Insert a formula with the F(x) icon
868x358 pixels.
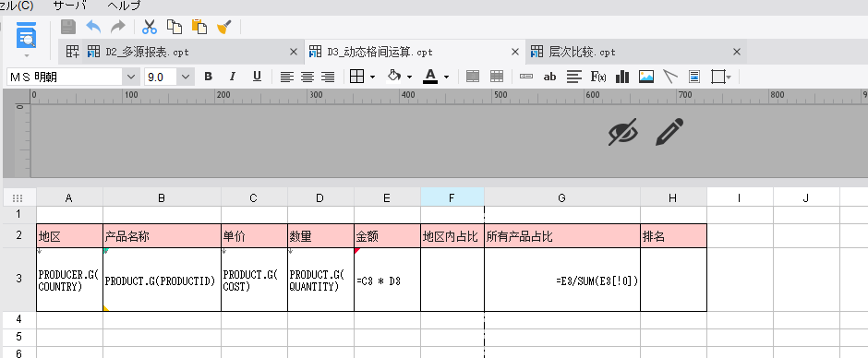597,77
